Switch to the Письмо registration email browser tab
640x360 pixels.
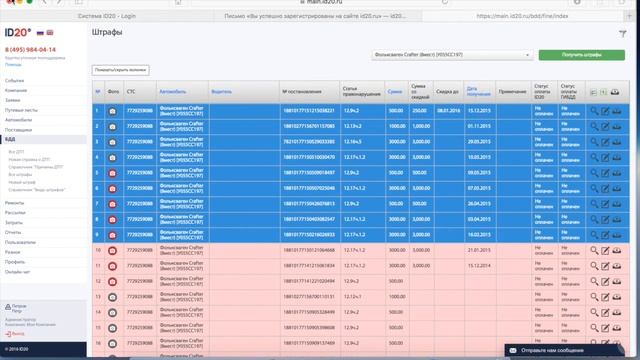click(x=315, y=16)
